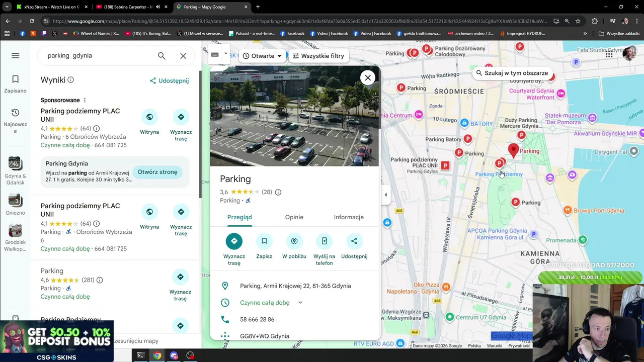The width and height of the screenshot is (644, 362).
Task: Get directions to second PLAC UNII listing
Action: tap(181, 212)
